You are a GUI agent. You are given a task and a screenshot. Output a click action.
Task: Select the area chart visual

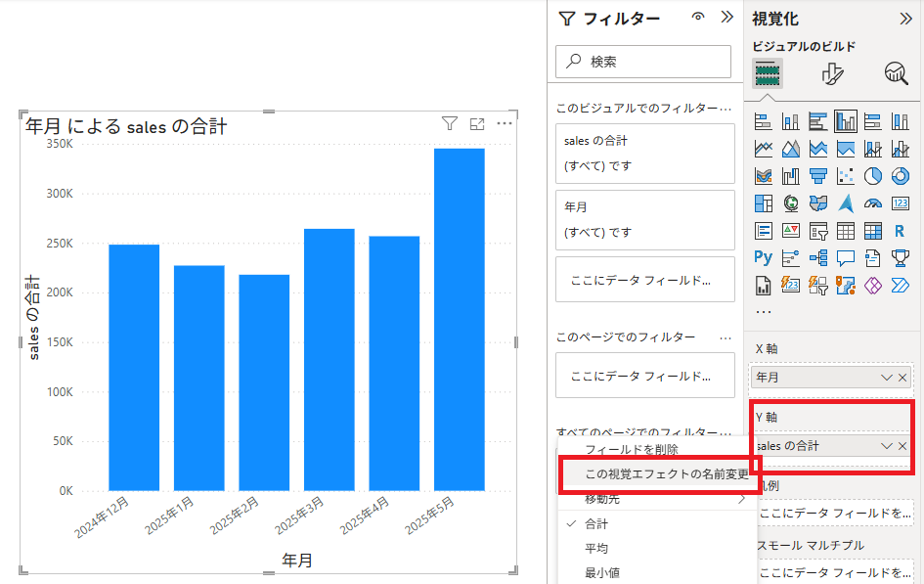tap(791, 149)
